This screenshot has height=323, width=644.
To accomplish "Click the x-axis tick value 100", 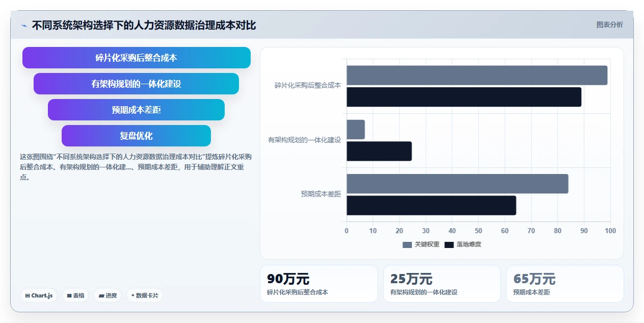I will click(610, 231).
